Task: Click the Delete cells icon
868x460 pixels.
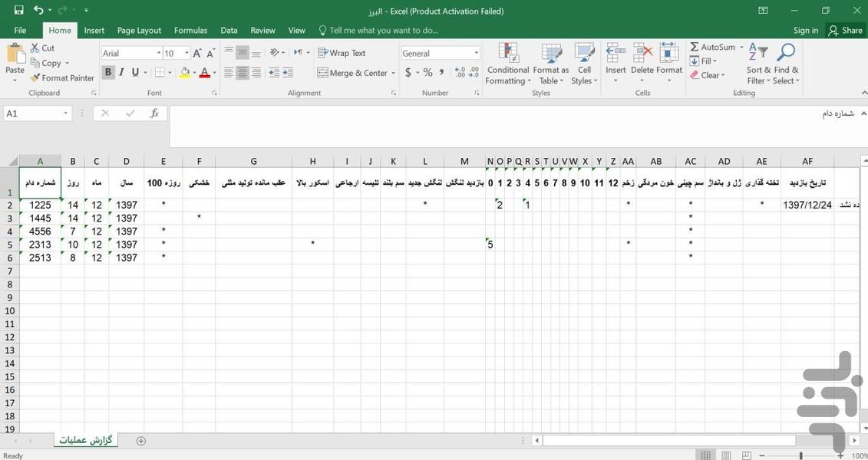Action: (642, 53)
